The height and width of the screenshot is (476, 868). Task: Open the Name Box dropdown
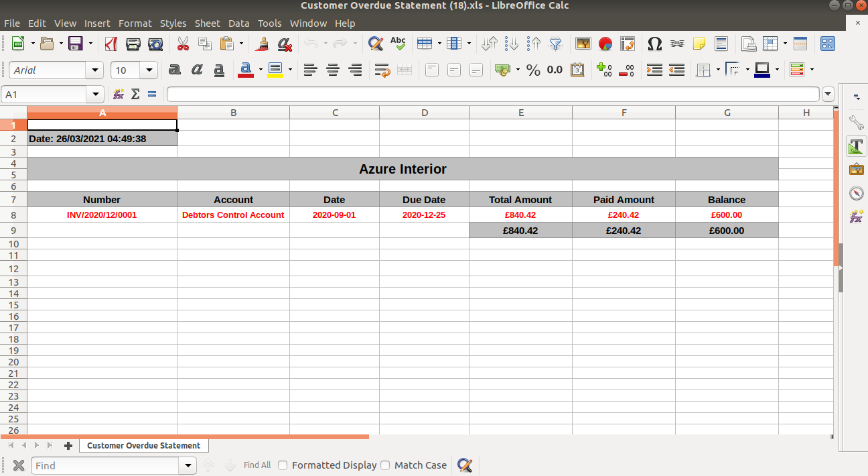pyautogui.click(x=96, y=95)
